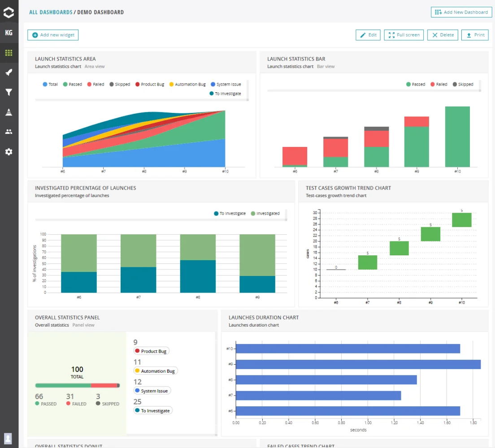Edit the Demo Dashboard
Image resolution: width=495 pixels, height=448 pixels.
click(368, 34)
